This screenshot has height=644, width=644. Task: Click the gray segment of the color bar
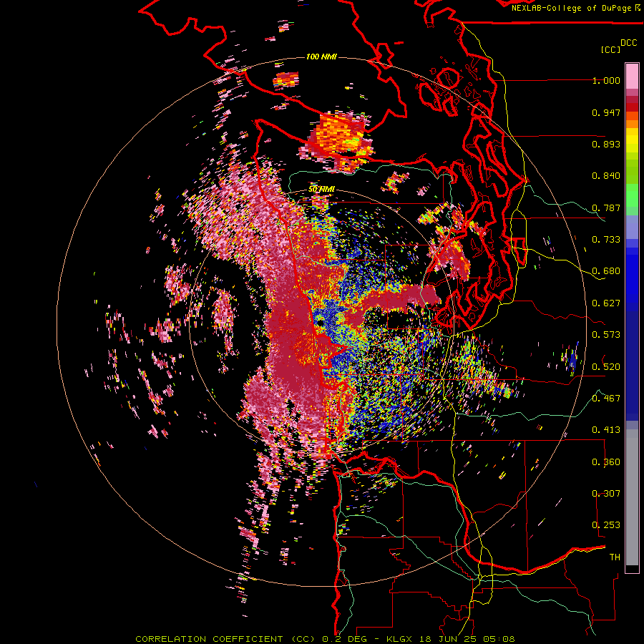click(632, 497)
